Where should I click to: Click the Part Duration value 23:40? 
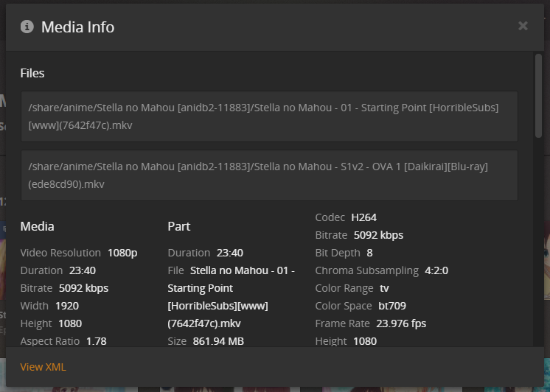230,253
